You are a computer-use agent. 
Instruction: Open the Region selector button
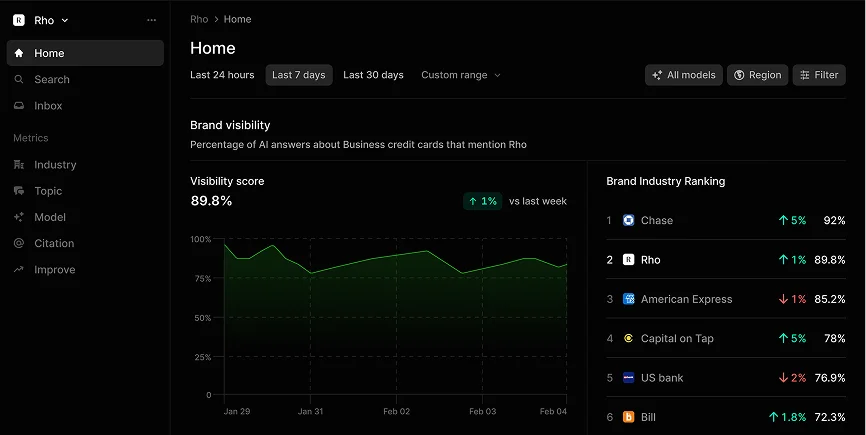tap(757, 75)
